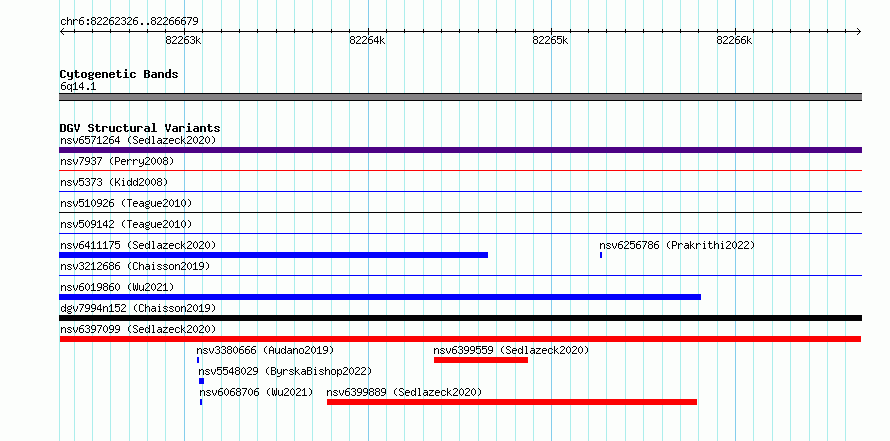890x441 pixels.
Task: Select the red nsv6399559 variant bar
Action: point(481,360)
